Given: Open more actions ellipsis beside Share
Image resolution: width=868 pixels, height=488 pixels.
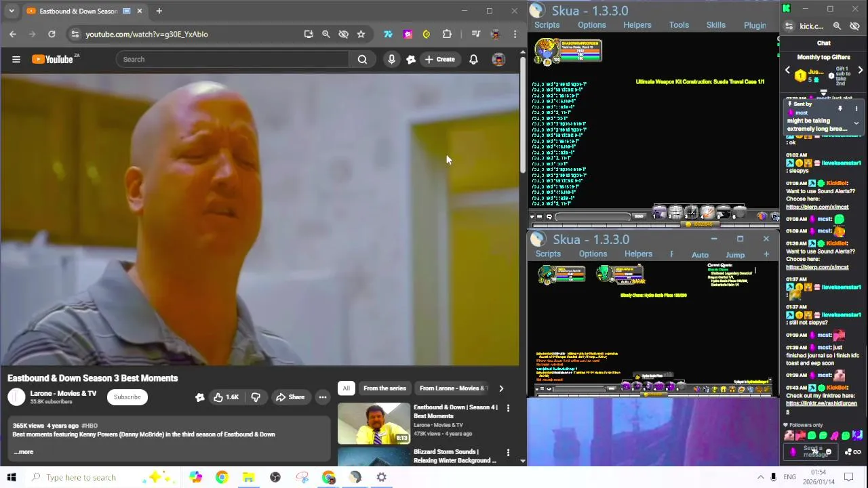Looking at the screenshot, I should click(323, 397).
